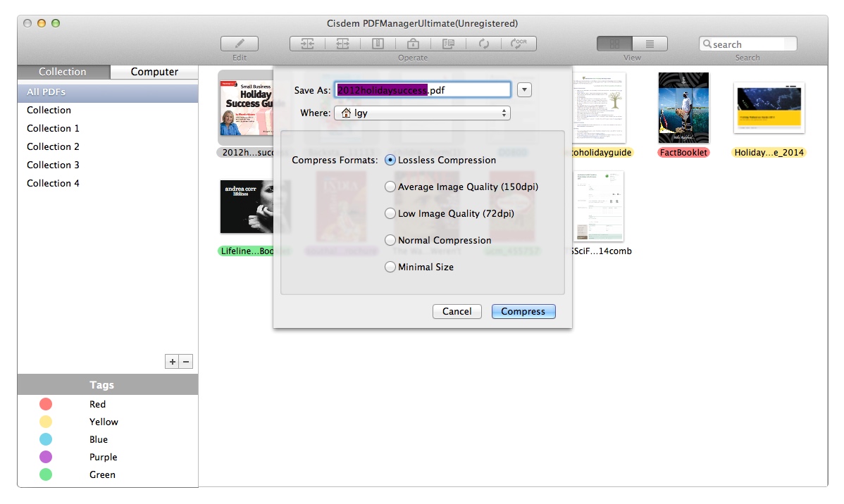The image size is (844, 504).
Task: Click the SSciF...14comb file name label
Action: pos(602,251)
